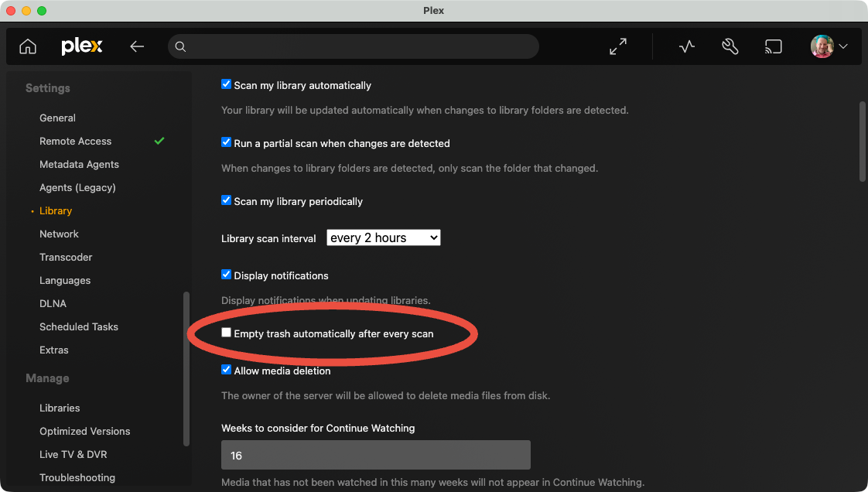The width and height of the screenshot is (868, 492).
Task: Click "Weeks to consider for Continue Watching" label
Action: tap(318, 429)
